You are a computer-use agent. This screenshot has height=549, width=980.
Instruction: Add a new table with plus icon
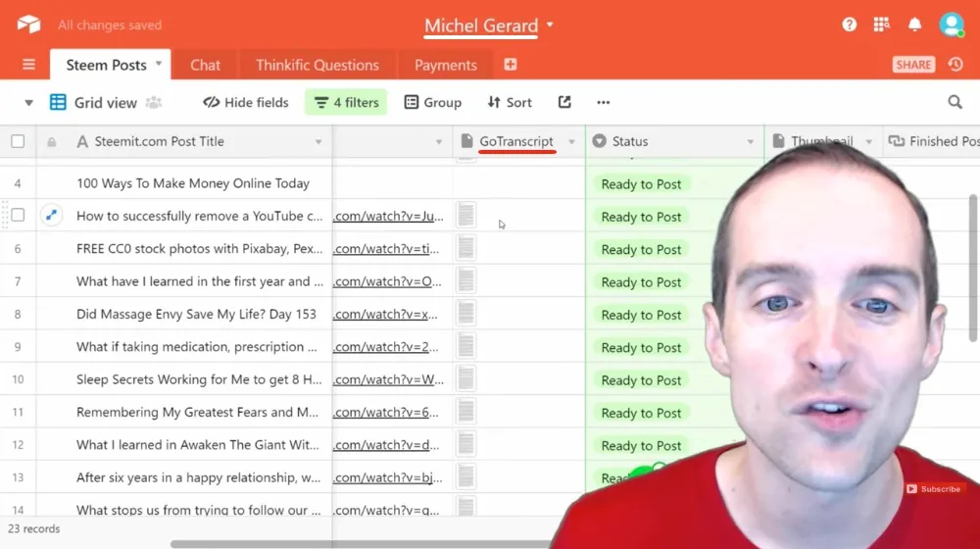click(510, 65)
